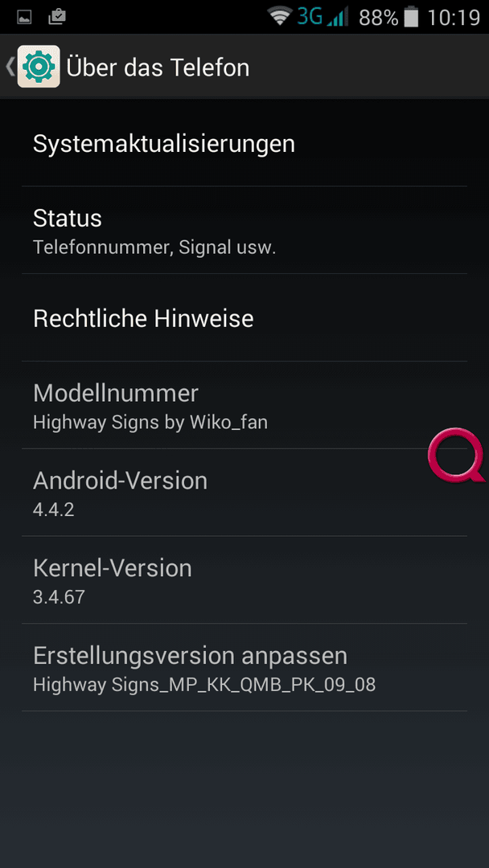Tap the 3G signal strength indicator

tap(323, 17)
